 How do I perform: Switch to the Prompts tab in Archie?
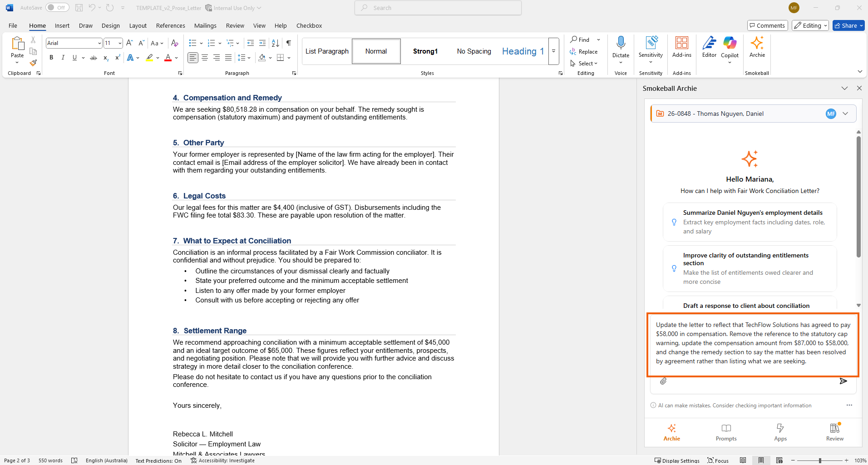[726, 432]
